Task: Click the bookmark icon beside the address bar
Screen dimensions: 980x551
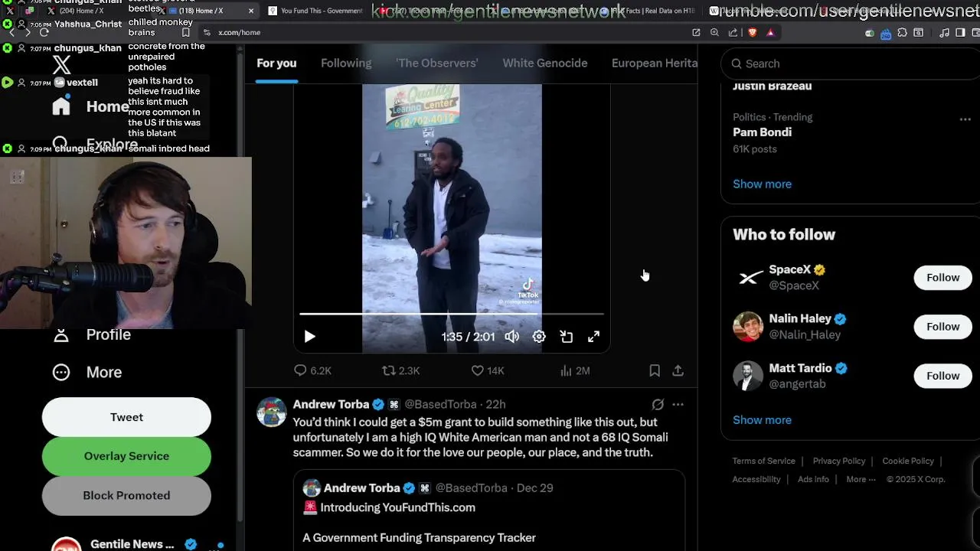Action: point(185,32)
